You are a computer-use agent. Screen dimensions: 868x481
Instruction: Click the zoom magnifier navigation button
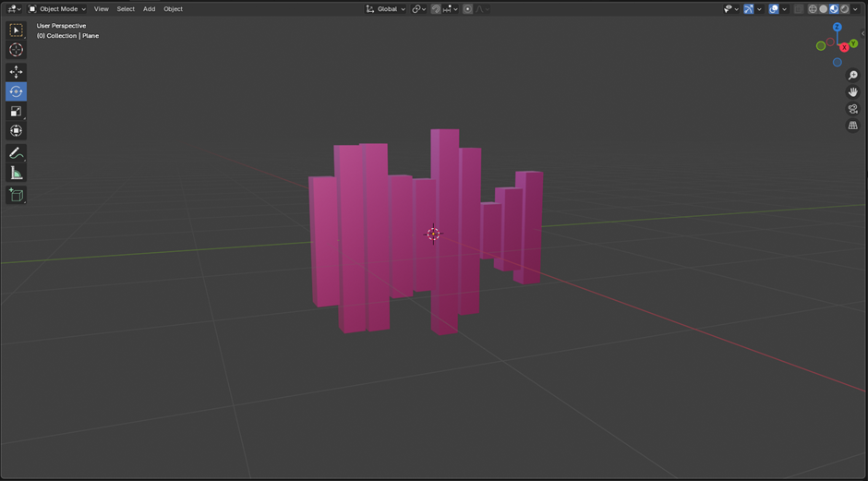[853, 76]
